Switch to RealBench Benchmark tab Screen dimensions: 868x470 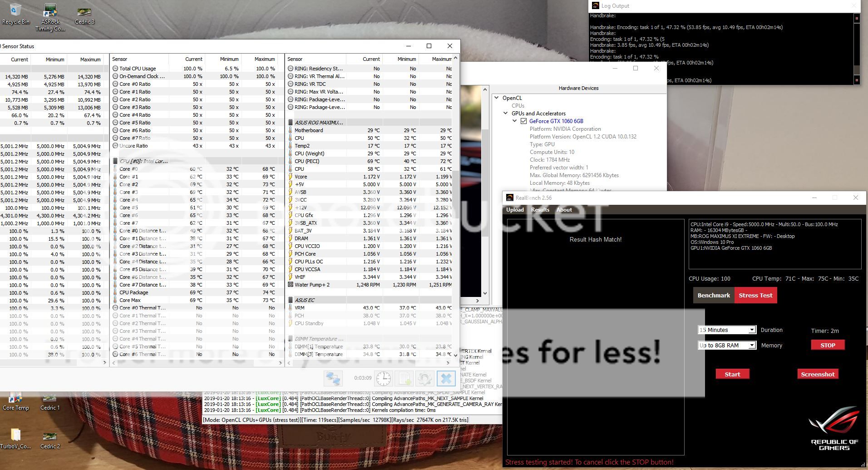pyautogui.click(x=714, y=295)
